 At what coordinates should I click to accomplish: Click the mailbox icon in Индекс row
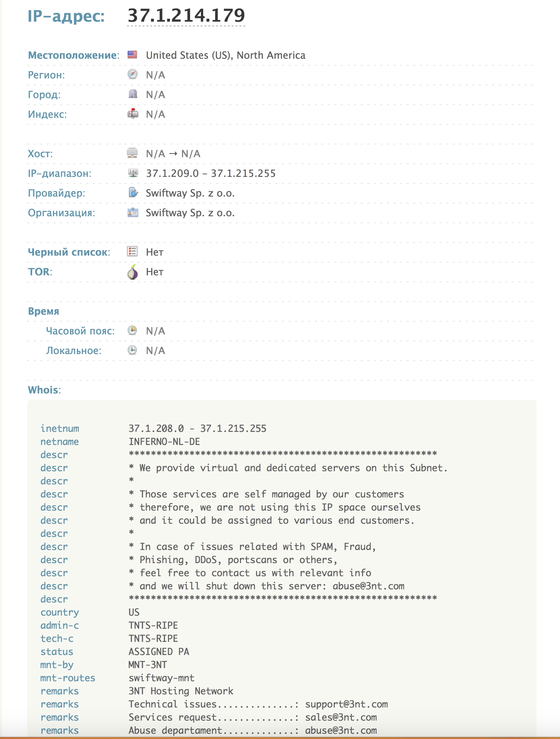tap(133, 114)
